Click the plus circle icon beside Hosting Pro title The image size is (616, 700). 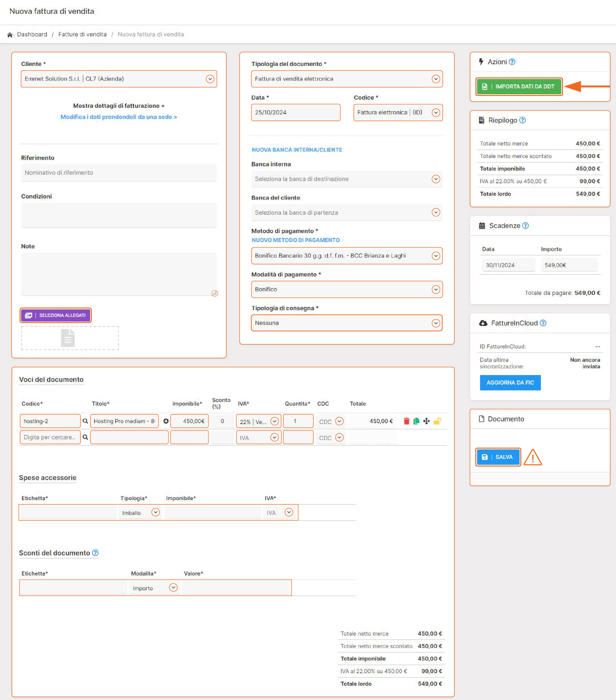click(166, 421)
